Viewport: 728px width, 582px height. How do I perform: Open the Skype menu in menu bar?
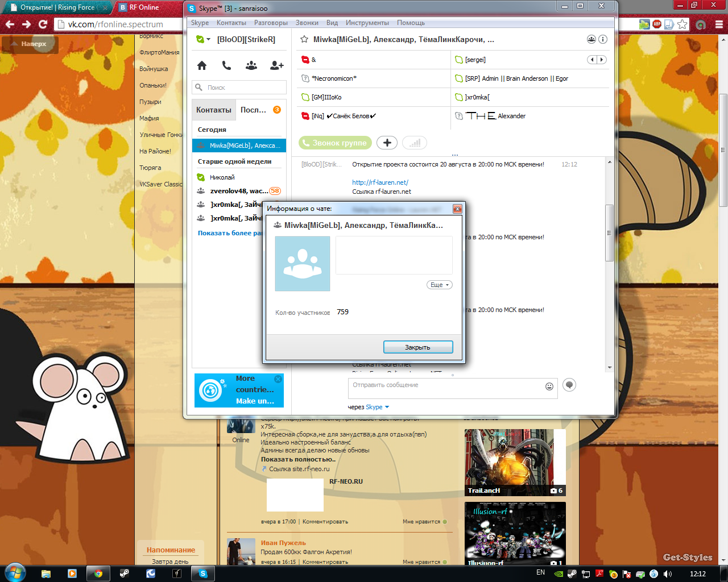pyautogui.click(x=200, y=23)
